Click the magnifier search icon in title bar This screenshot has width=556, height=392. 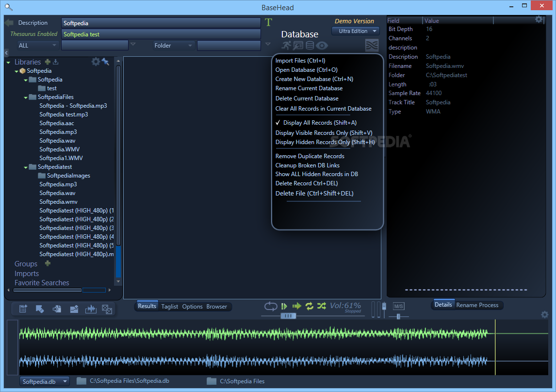pyautogui.click(x=8, y=7)
